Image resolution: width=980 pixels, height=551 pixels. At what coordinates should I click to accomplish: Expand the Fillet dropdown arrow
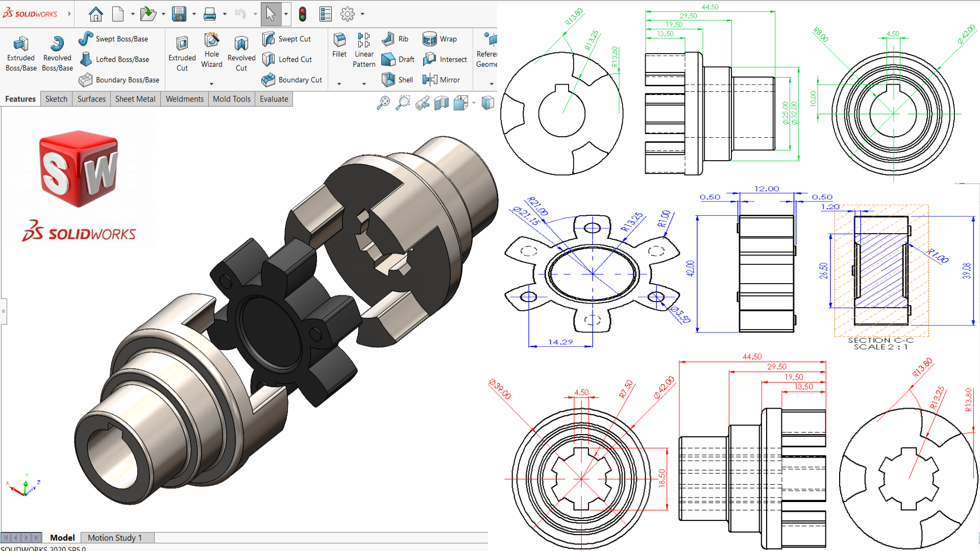click(x=339, y=84)
